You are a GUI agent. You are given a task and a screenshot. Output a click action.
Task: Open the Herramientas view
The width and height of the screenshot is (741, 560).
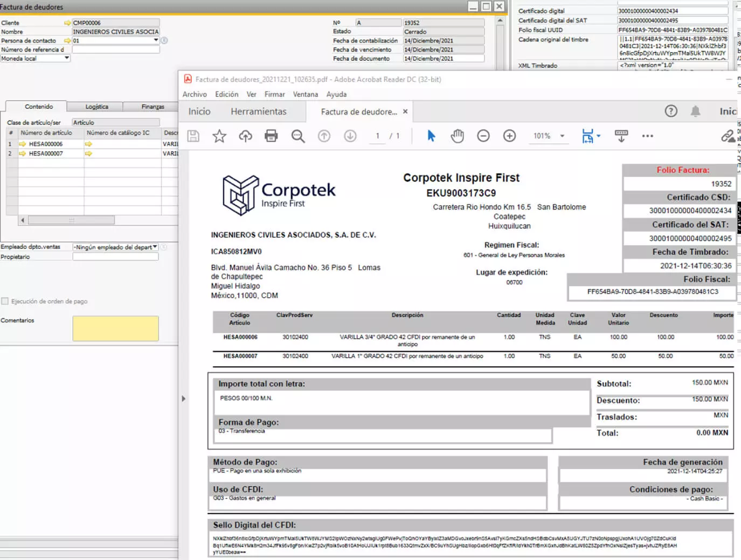click(259, 111)
